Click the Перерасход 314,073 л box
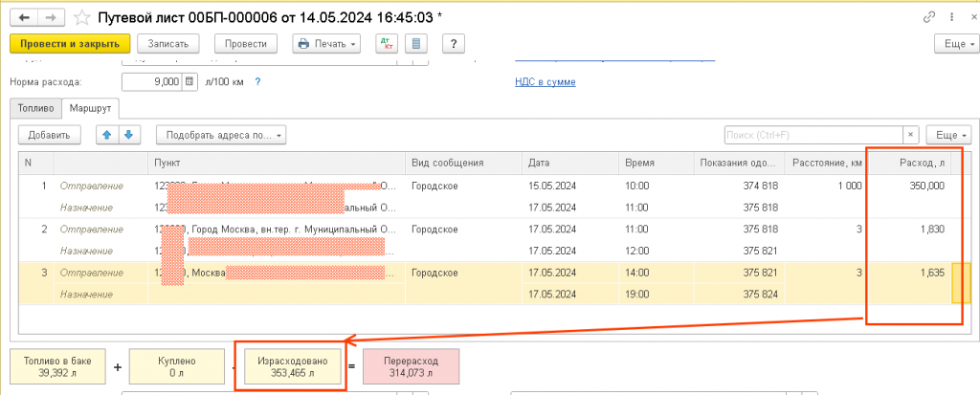 pyautogui.click(x=411, y=367)
